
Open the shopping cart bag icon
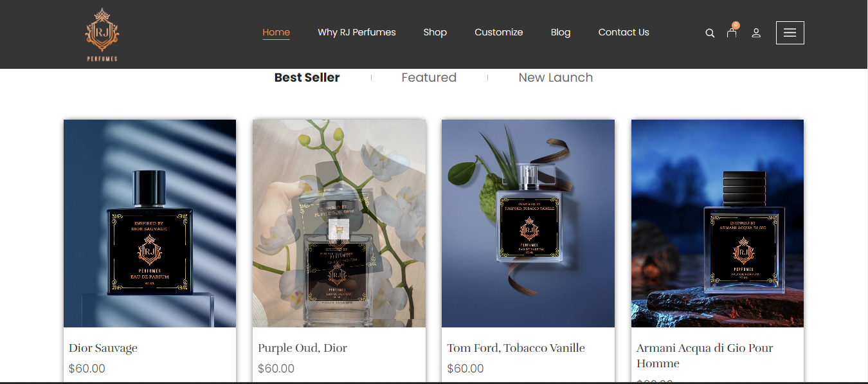[x=732, y=33]
